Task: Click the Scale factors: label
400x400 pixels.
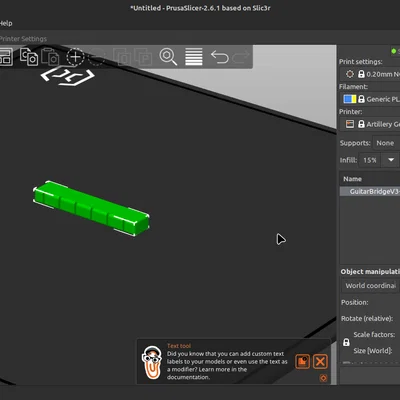Action: tap(374, 334)
